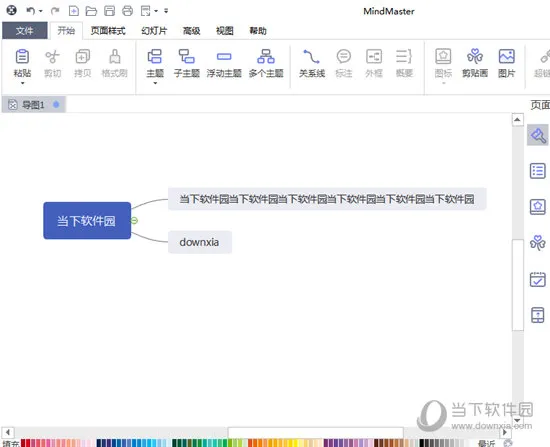Expand the 主题 topic dropdown arrow
550x447 pixels.
point(155,83)
